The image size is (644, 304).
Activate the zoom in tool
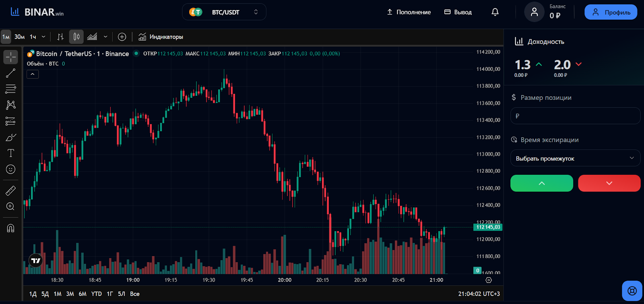(x=11, y=207)
